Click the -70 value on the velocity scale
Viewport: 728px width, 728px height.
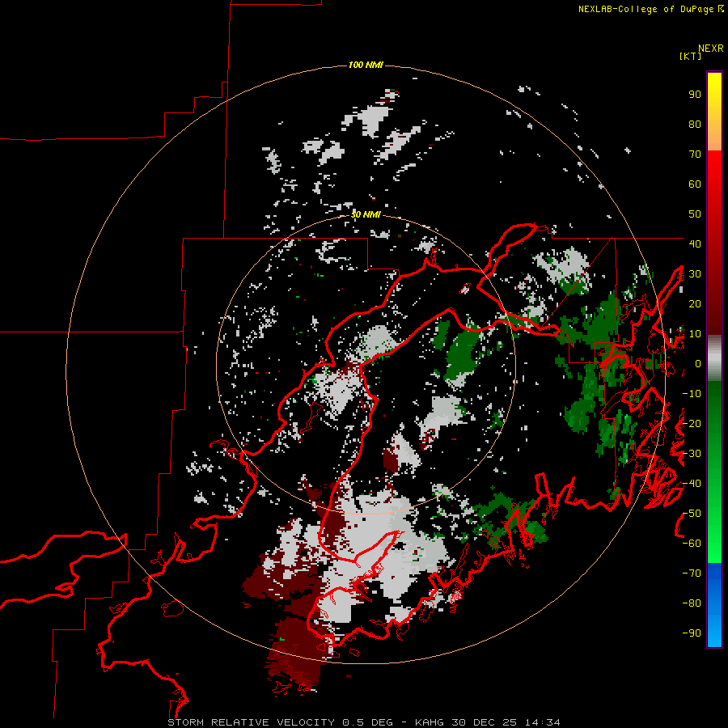[x=692, y=574]
